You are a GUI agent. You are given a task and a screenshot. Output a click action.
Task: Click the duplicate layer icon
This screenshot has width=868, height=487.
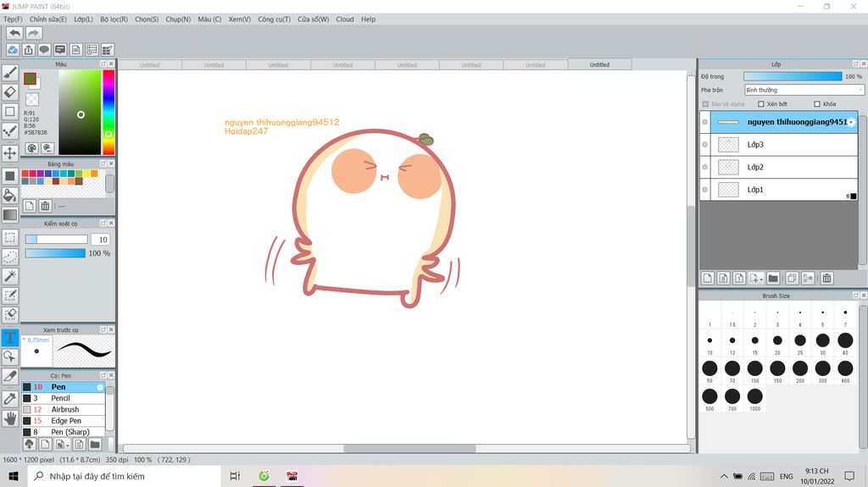click(792, 279)
